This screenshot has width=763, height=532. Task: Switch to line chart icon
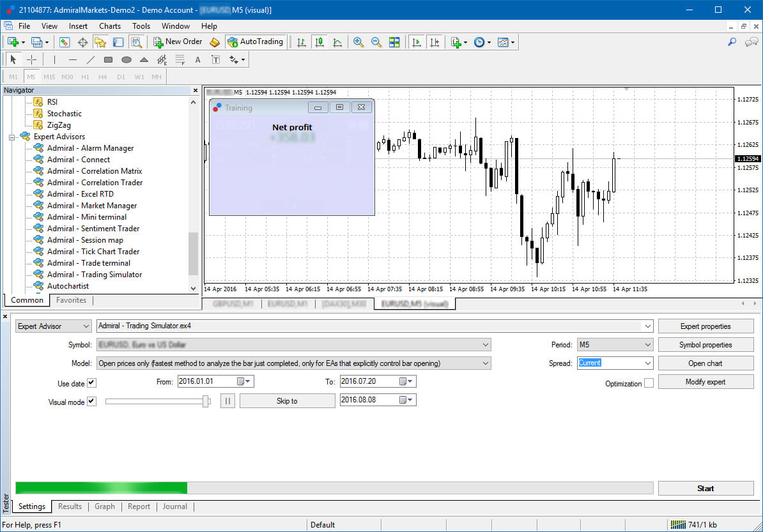[x=337, y=42]
